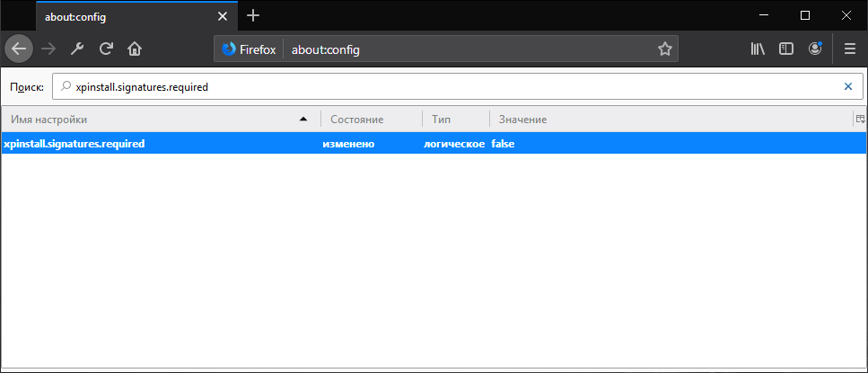This screenshot has height=373, width=868.
Task: Click the forward navigation arrow
Action: click(x=48, y=49)
